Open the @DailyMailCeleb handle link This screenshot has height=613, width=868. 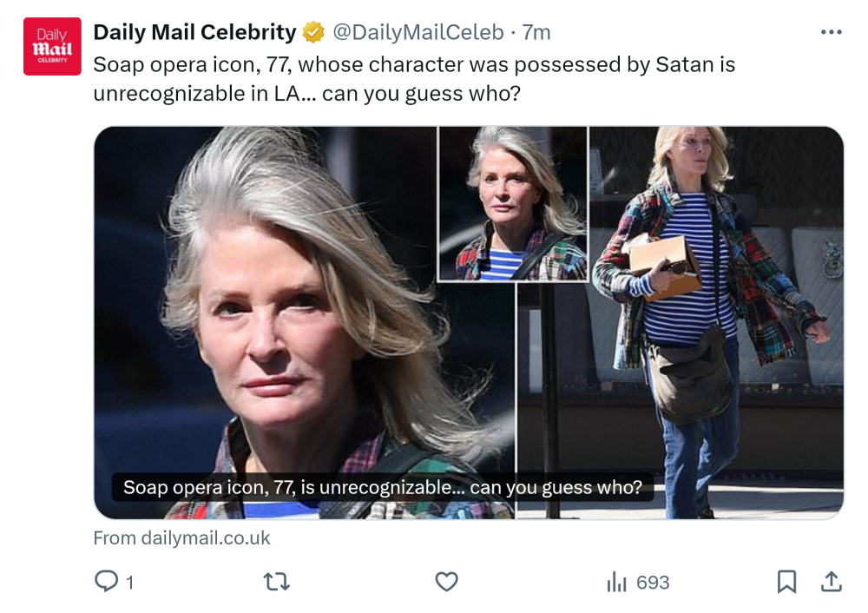[x=418, y=33]
